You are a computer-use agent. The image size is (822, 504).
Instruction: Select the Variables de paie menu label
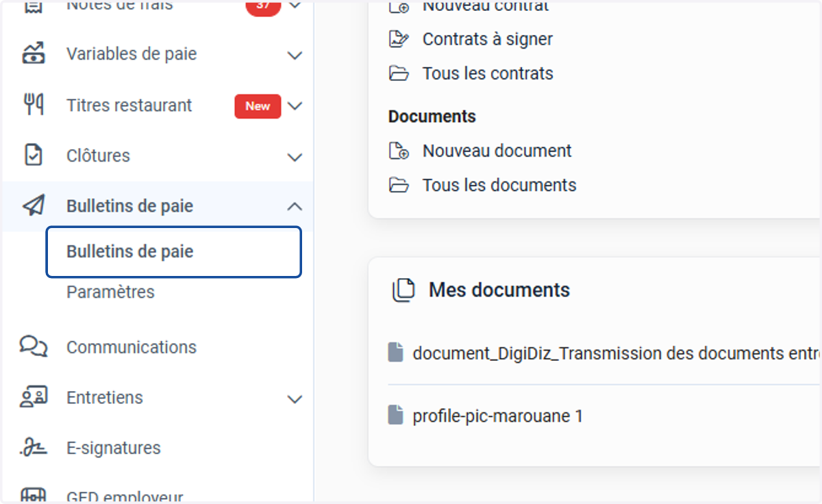(x=132, y=54)
